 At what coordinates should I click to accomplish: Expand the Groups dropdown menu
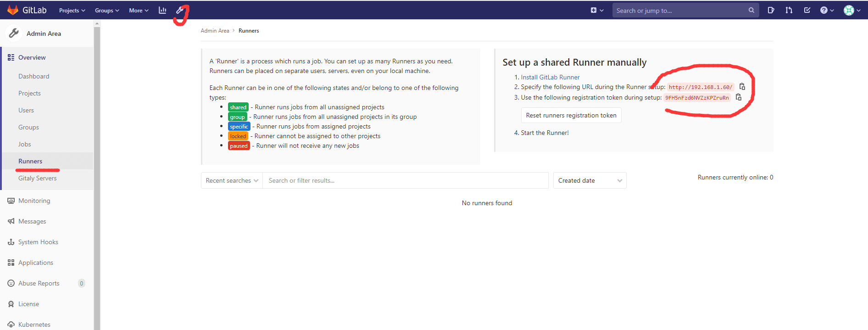tap(107, 11)
